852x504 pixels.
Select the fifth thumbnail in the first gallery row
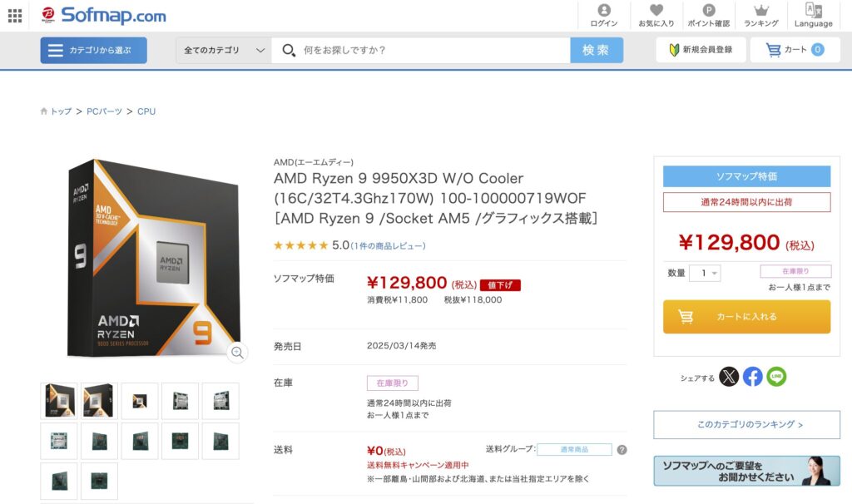tap(220, 401)
